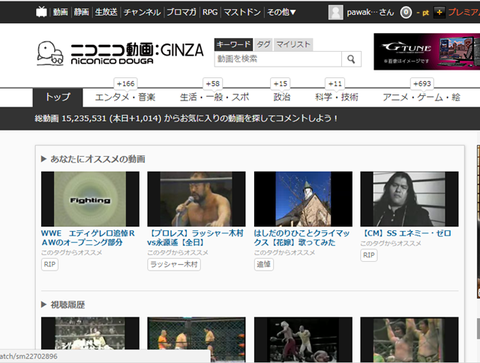Open the pawak user profile link
Screen dimensions: 480x363
[x=370, y=12]
